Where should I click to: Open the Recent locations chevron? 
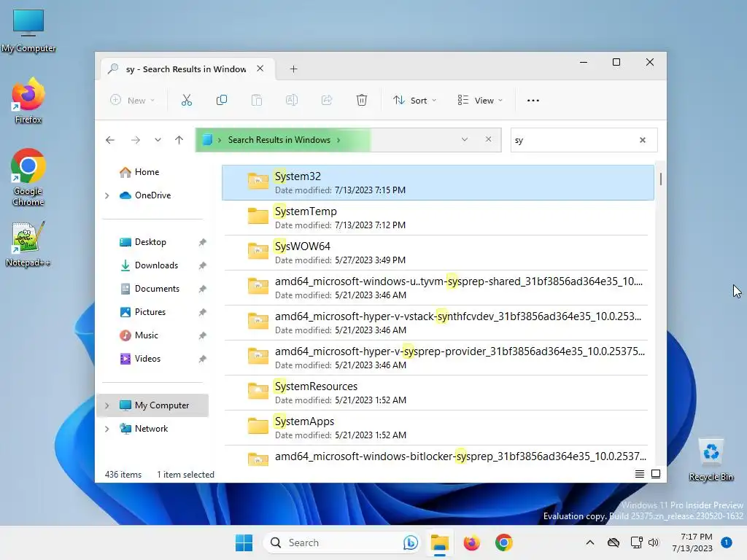158,140
